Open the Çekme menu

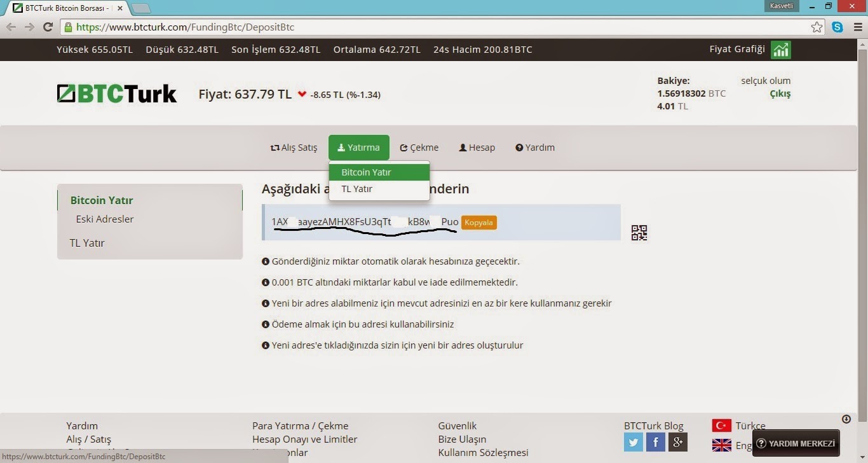pos(419,148)
